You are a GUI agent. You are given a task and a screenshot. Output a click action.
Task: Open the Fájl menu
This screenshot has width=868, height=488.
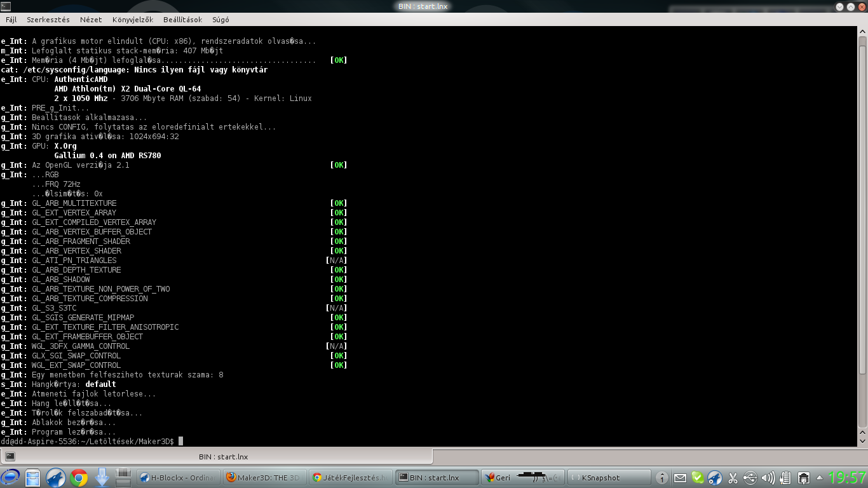point(11,20)
